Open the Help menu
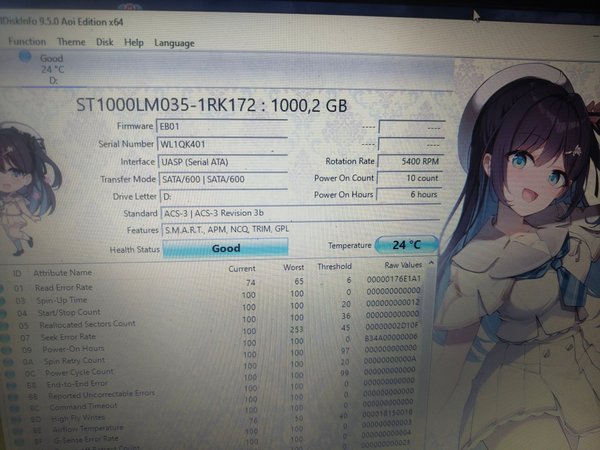The image size is (600, 450). [133, 42]
